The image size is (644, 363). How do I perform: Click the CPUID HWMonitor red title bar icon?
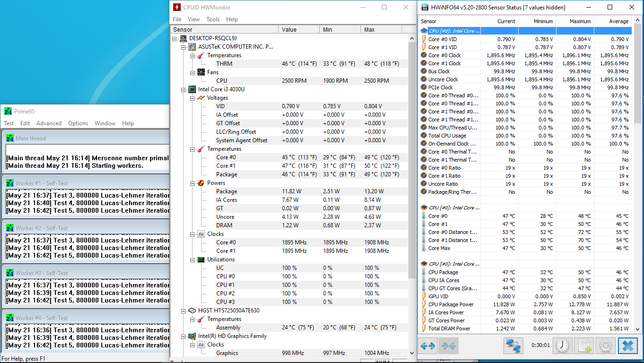(176, 7)
